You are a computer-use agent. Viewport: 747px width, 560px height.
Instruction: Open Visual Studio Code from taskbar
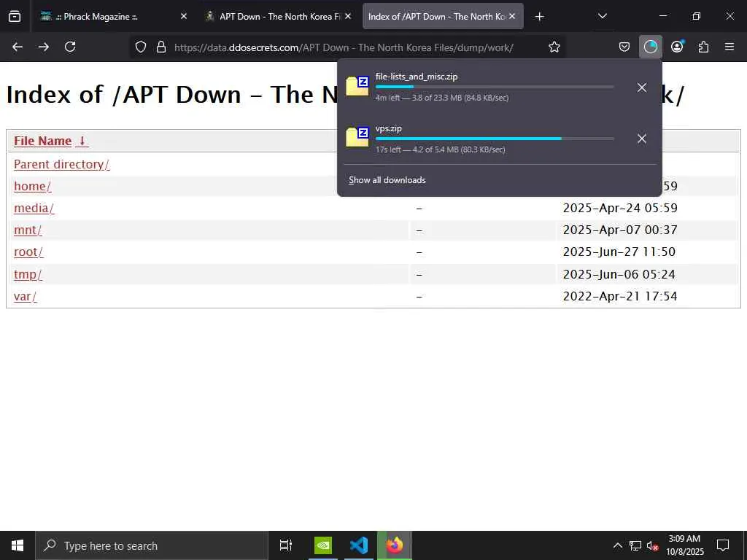358,545
